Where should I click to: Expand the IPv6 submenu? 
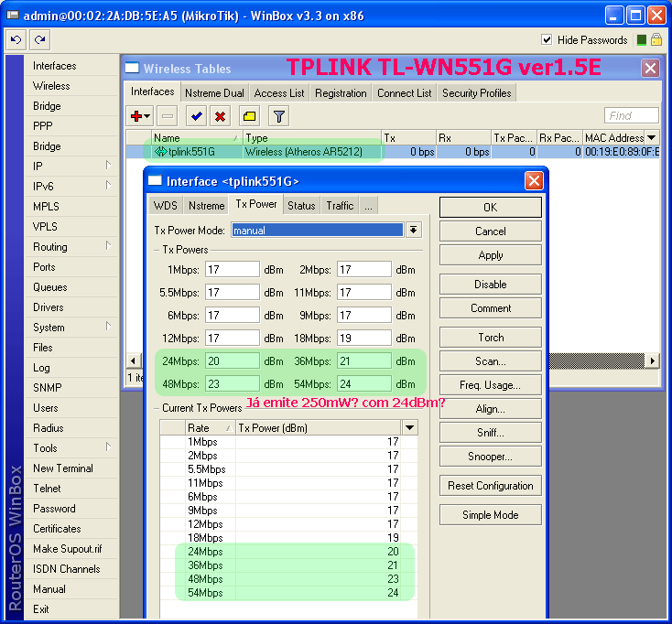pos(70,186)
